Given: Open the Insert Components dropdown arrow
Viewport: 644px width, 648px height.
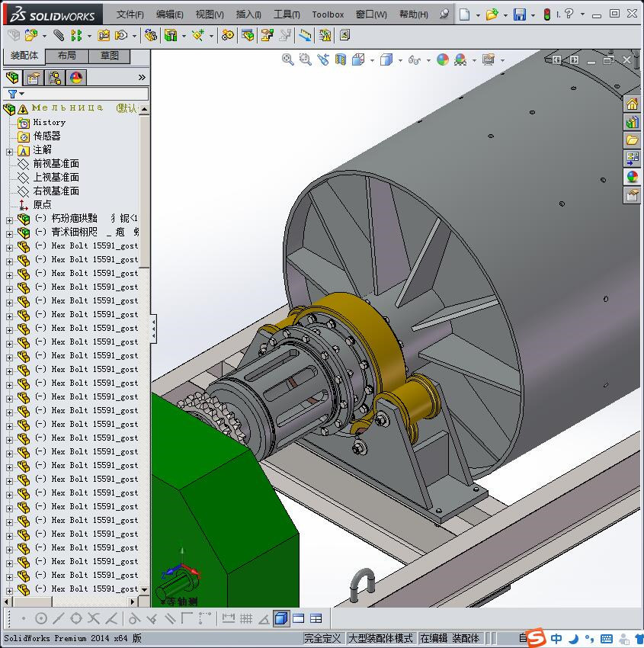Looking at the screenshot, I should 44,37.
